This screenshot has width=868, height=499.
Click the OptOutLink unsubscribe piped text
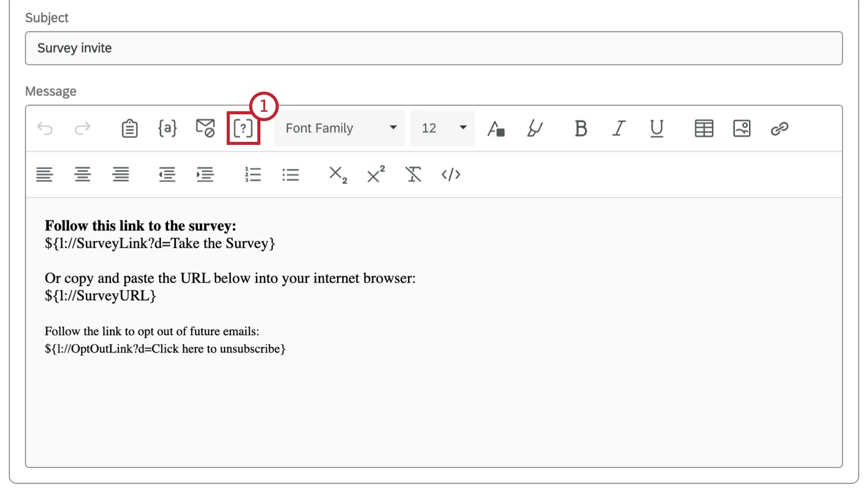pos(165,348)
